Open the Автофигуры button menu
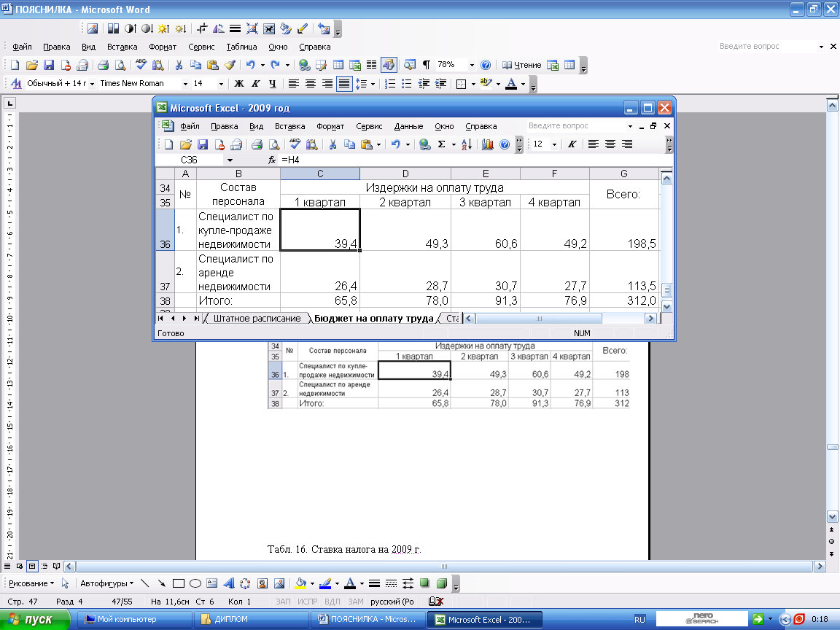Screen dimensions: 840x630 (x=106, y=583)
